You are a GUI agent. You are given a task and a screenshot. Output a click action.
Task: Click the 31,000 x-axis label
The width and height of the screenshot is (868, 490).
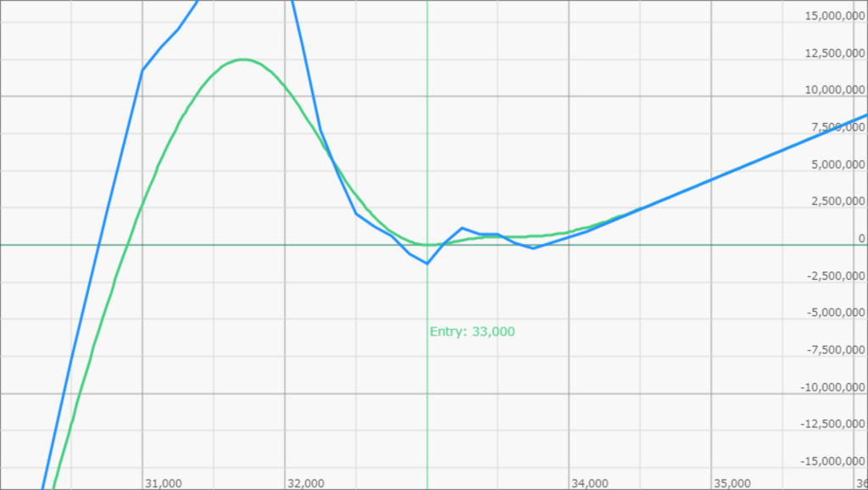click(x=164, y=483)
